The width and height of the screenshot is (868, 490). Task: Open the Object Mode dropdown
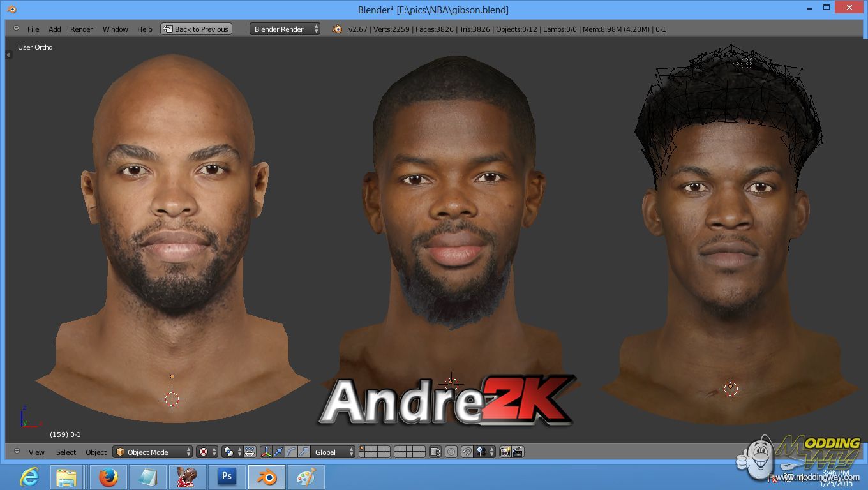(153, 452)
